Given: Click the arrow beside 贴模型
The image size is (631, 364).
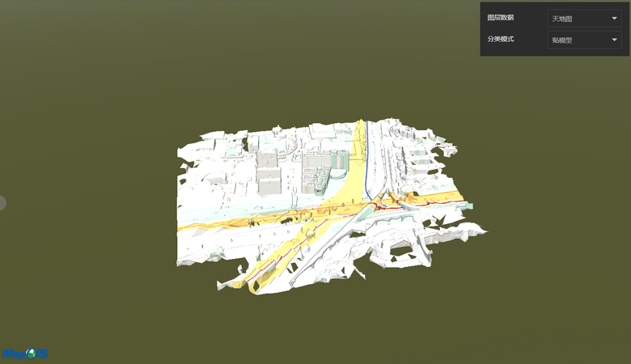Looking at the screenshot, I should click(614, 40).
